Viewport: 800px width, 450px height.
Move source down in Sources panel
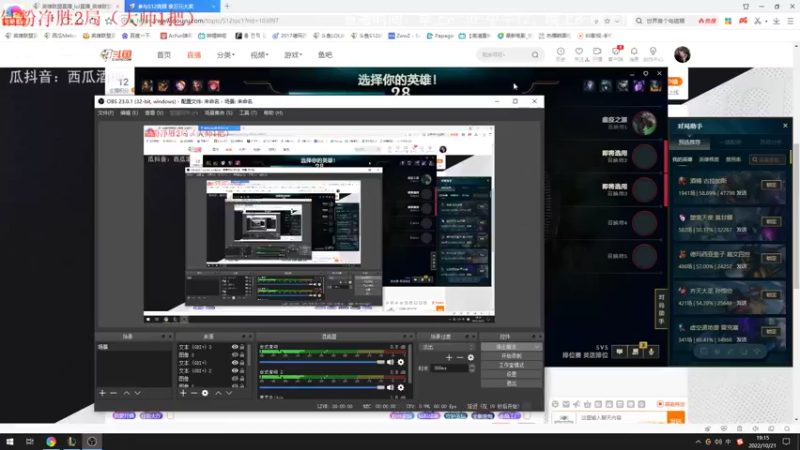[229, 393]
